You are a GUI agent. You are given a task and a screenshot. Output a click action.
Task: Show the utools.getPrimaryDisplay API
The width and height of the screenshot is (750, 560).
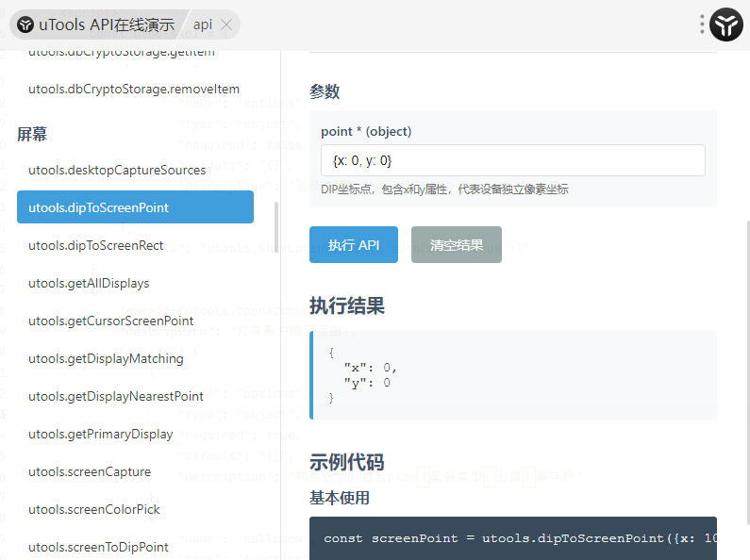point(101,434)
